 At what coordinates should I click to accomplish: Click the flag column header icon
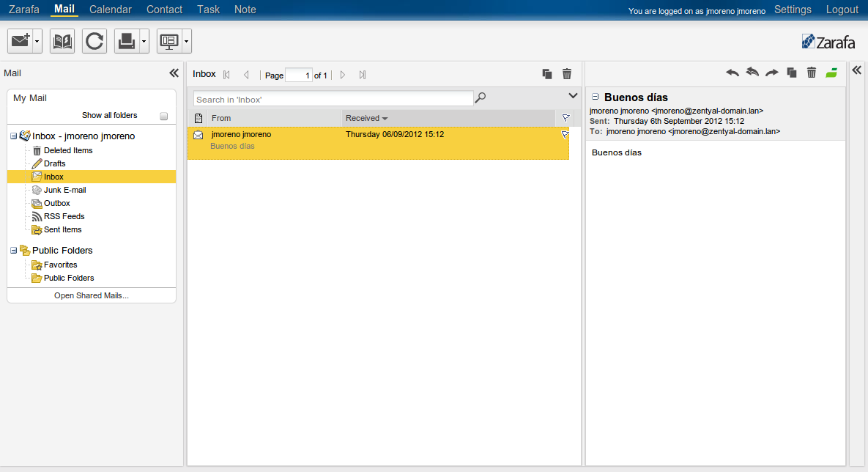click(x=565, y=118)
